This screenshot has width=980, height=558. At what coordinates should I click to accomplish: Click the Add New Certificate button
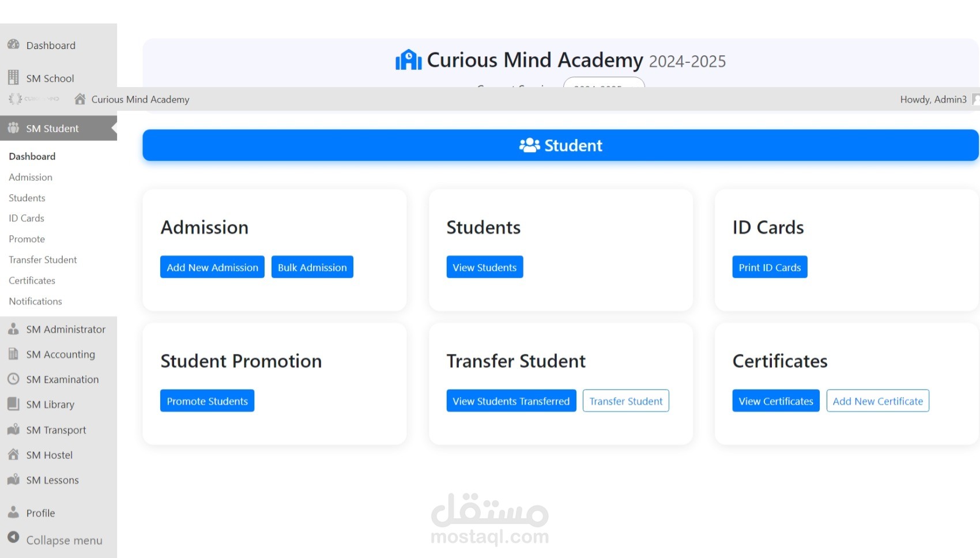(877, 401)
